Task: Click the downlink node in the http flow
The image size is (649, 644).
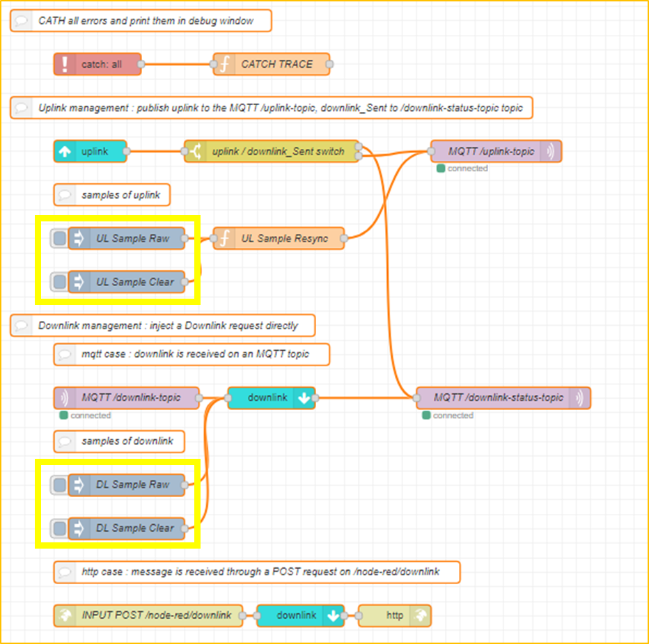Action: 296,615
